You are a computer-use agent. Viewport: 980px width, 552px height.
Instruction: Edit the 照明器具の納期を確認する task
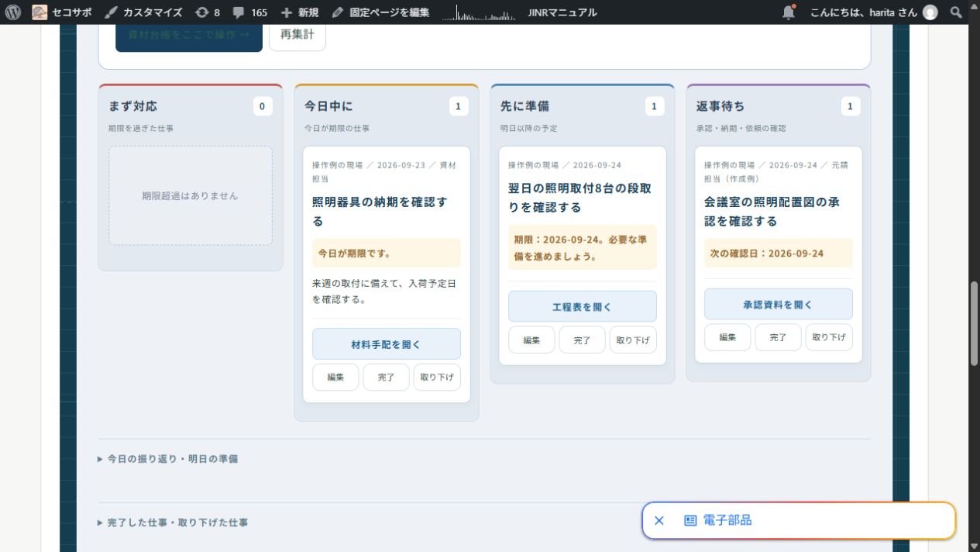pyautogui.click(x=335, y=378)
